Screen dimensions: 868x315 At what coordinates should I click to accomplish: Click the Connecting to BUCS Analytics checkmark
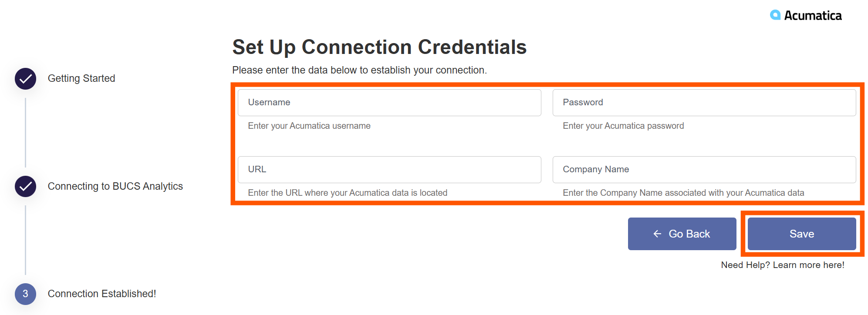(25, 186)
